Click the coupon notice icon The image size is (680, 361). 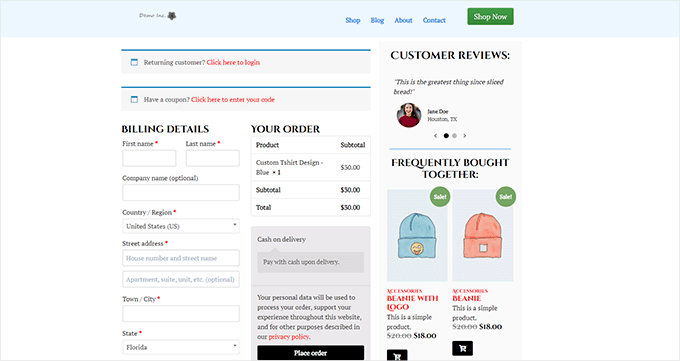tap(134, 100)
